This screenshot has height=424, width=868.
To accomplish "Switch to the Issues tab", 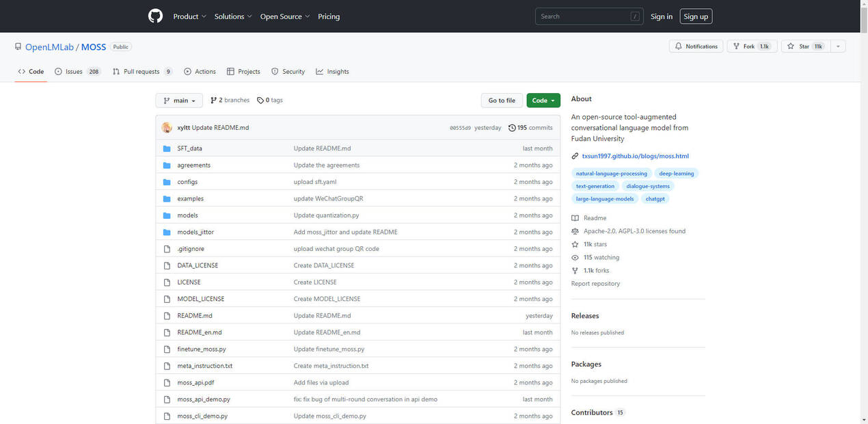I will pos(77,72).
